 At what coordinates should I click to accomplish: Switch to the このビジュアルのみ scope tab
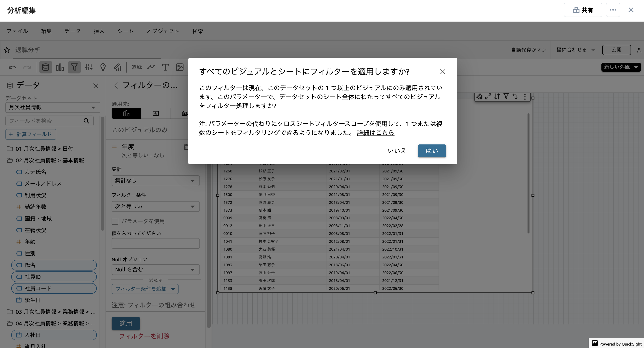[x=126, y=113]
